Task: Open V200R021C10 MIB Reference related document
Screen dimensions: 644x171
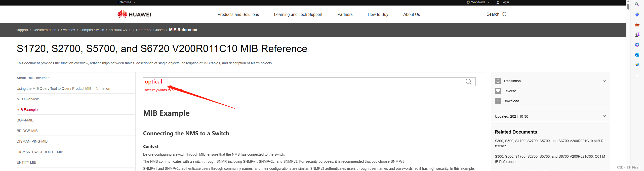Action: [x=550, y=144]
